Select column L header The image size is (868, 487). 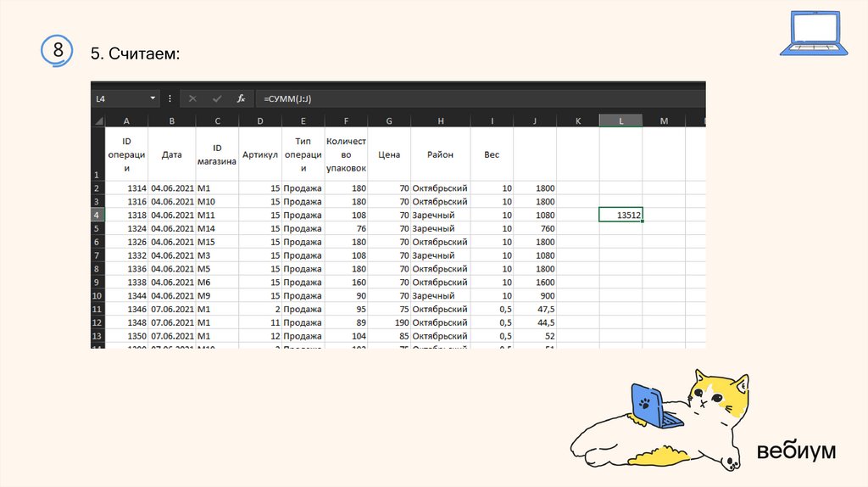pos(620,121)
